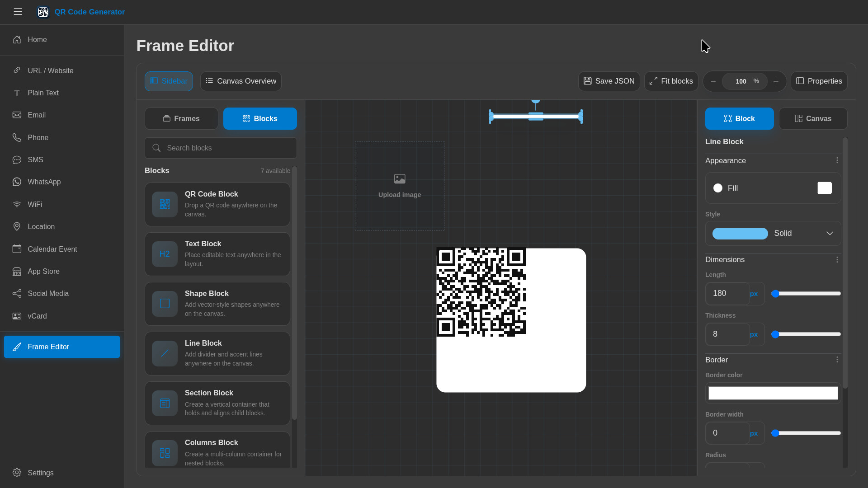
Task: Click the Section Block icon
Action: 165,403
